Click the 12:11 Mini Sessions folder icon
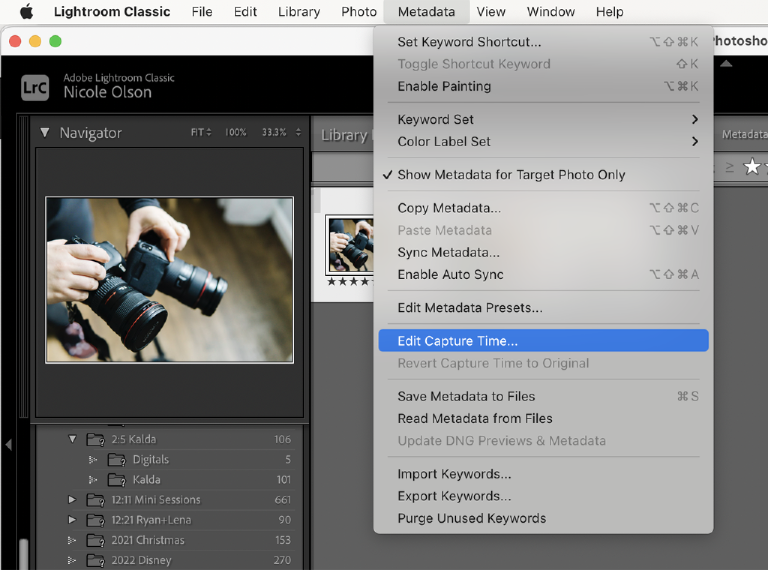Screen dimensions: 768x570 (96, 500)
